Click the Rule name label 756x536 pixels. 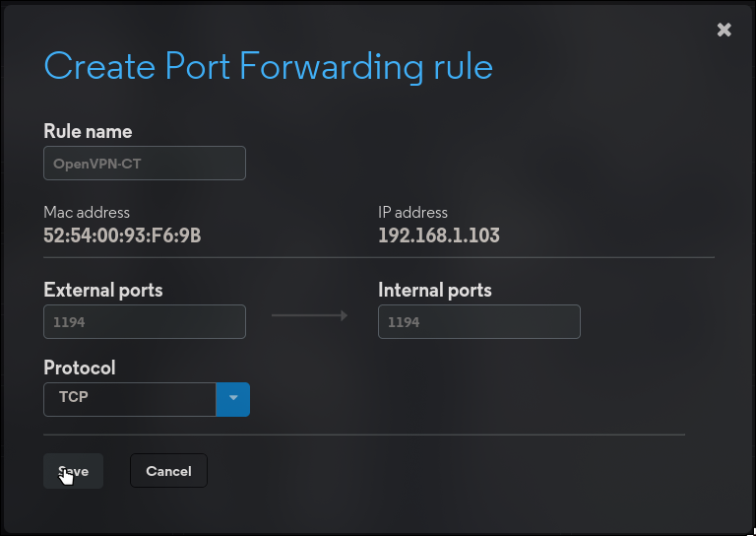[x=88, y=131]
